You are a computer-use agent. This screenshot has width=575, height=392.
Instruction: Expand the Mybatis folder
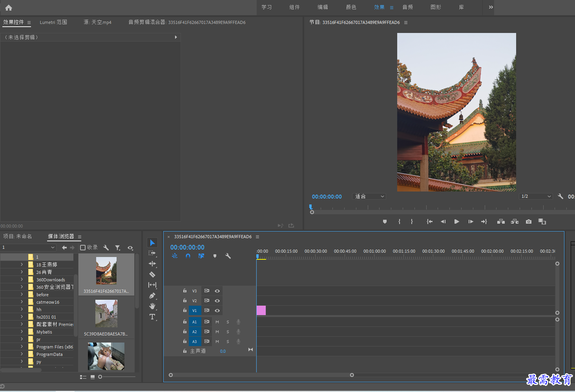point(22,332)
